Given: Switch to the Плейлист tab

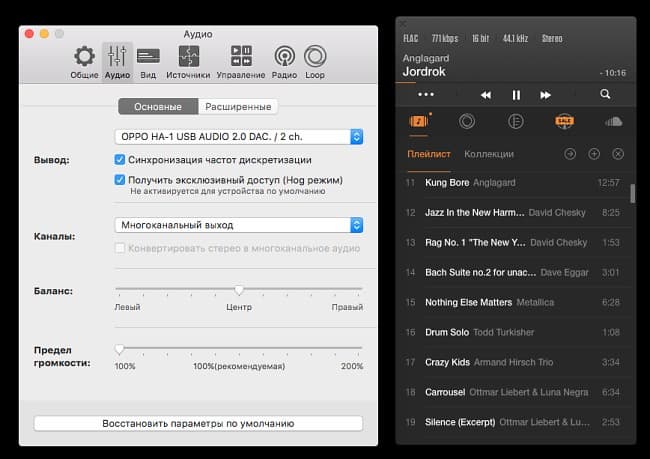Looking at the screenshot, I should 429,154.
